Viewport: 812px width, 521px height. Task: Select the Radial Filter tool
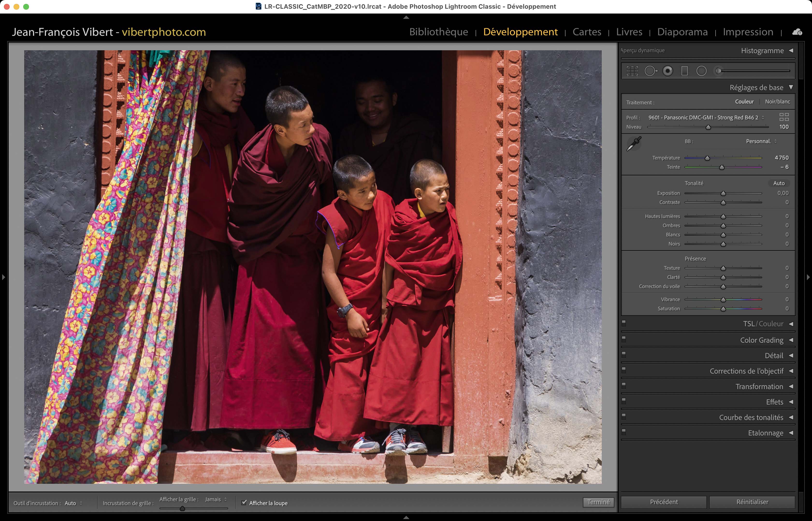pyautogui.click(x=701, y=71)
